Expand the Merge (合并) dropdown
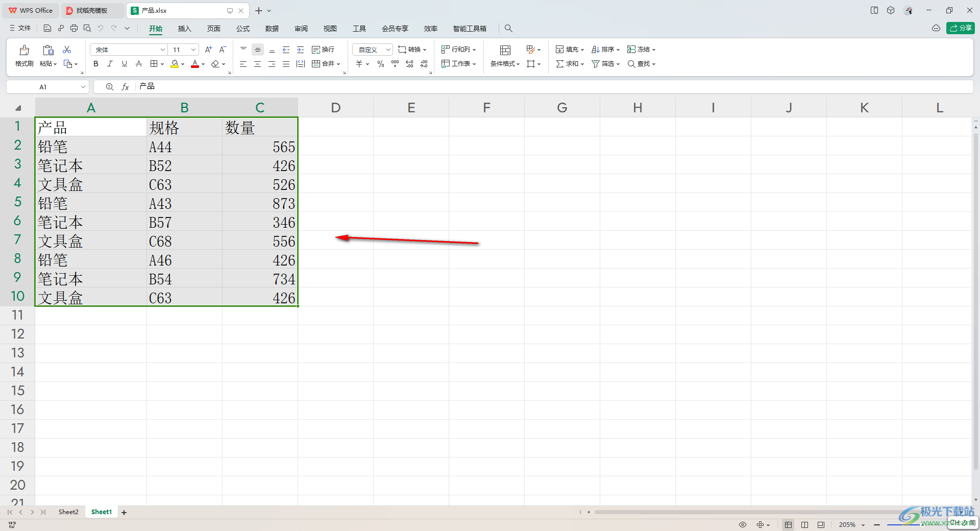Viewport: 980px width, 531px height. click(x=338, y=64)
